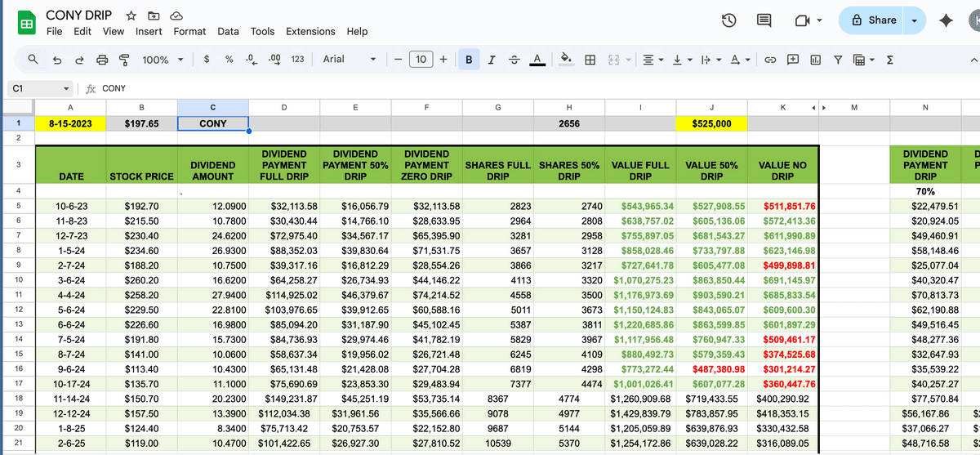980x455 pixels.
Task: Open the Format menu
Action: pyautogui.click(x=189, y=31)
